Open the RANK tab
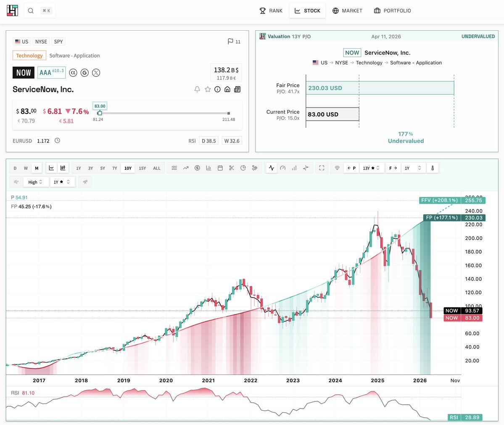The image size is (504, 425). (x=271, y=11)
